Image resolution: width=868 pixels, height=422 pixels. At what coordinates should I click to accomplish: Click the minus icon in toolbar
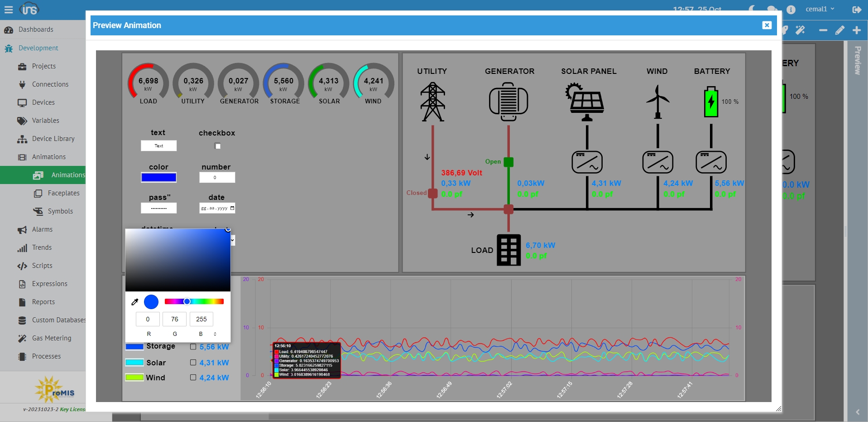coord(823,30)
